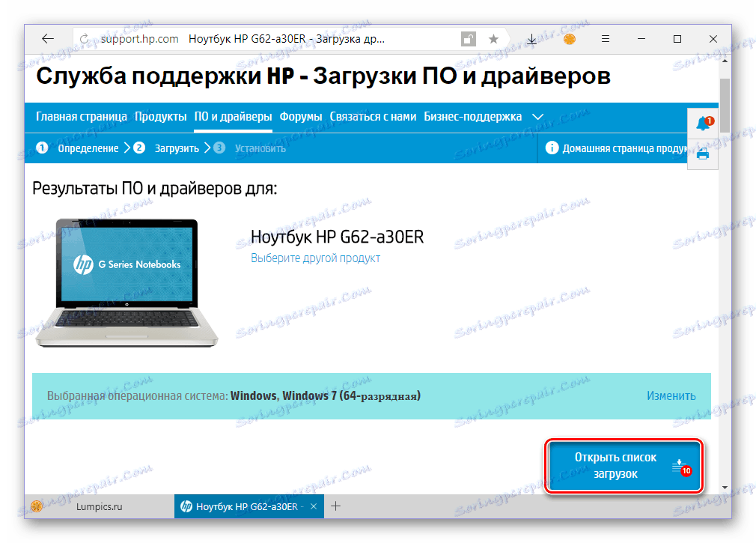Click the blue printer icon
The width and height of the screenshot is (756, 543).
coord(702,153)
